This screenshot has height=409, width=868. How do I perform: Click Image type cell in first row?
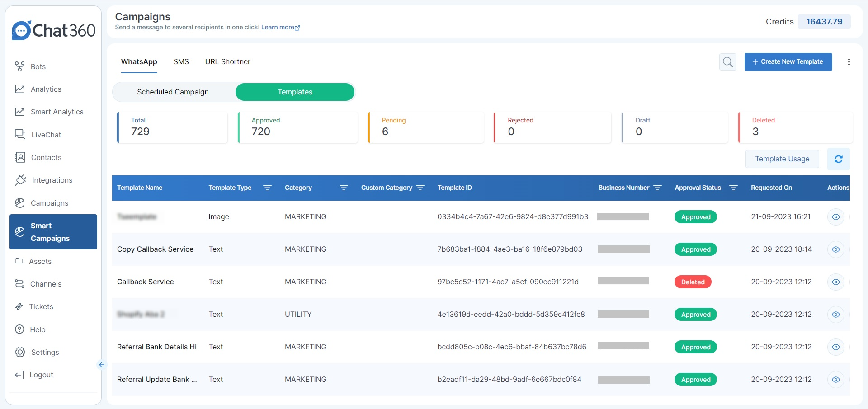[219, 217]
